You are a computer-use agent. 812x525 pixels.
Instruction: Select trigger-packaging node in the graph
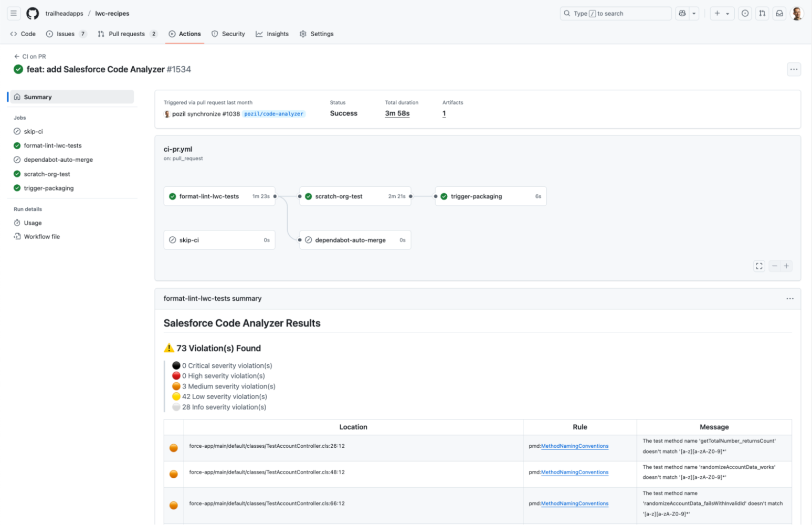[491, 196]
